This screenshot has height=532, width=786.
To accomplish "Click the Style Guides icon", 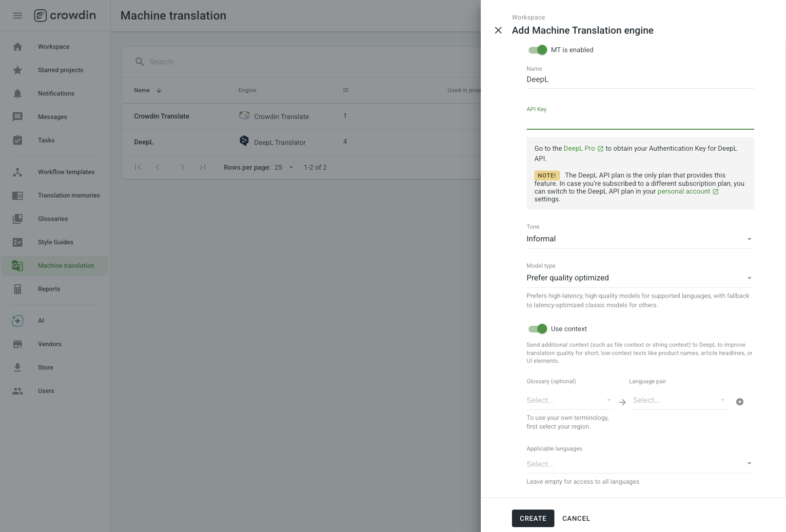I will point(18,242).
